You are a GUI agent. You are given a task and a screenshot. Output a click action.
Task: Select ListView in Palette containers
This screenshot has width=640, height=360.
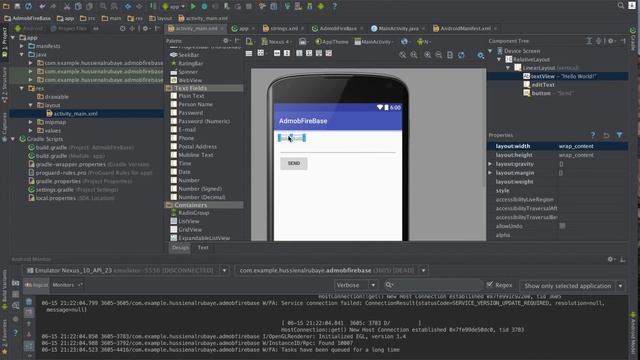(189, 221)
